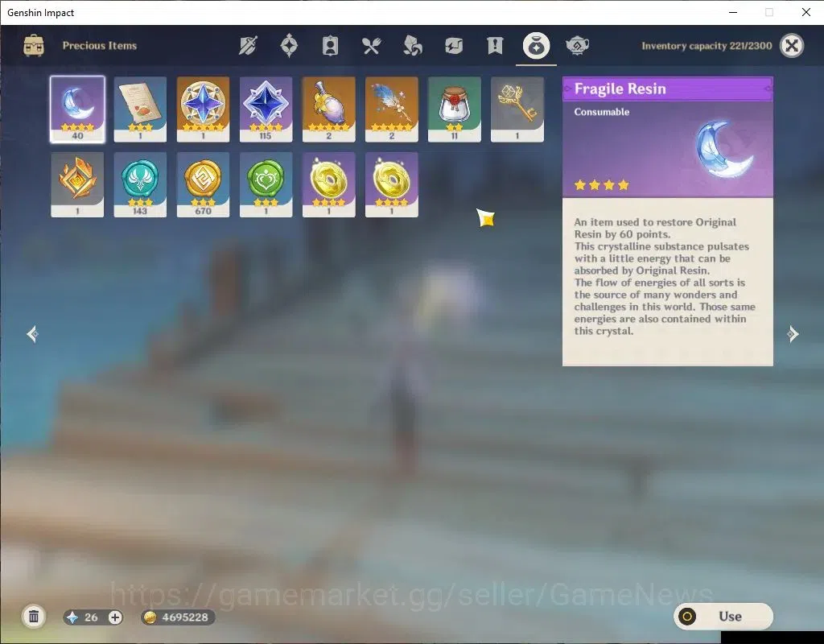Select the golden Geo sigil 670

(x=203, y=184)
